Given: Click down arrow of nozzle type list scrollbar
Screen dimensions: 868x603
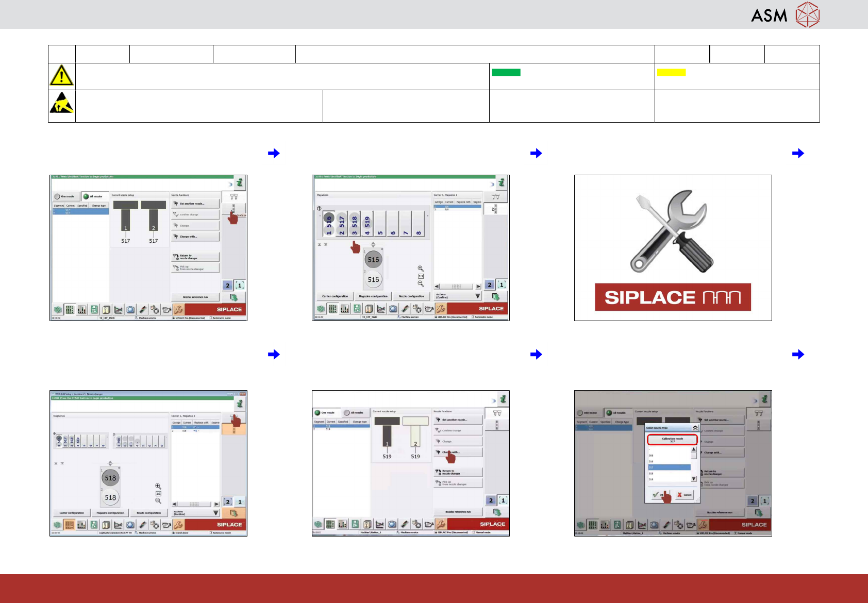Looking at the screenshot, I should pos(694,479).
